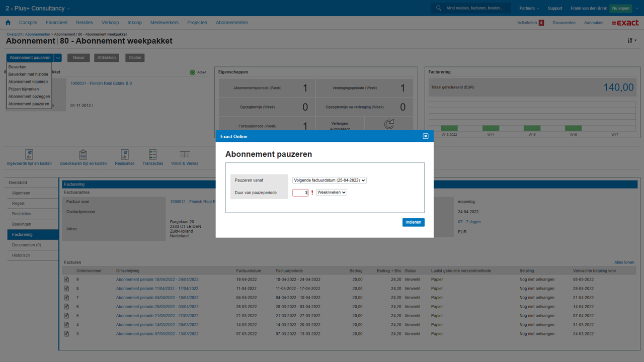Open Ingevoerde tijd en kosten icon
The height and width of the screenshot is (362, 644).
(29, 154)
